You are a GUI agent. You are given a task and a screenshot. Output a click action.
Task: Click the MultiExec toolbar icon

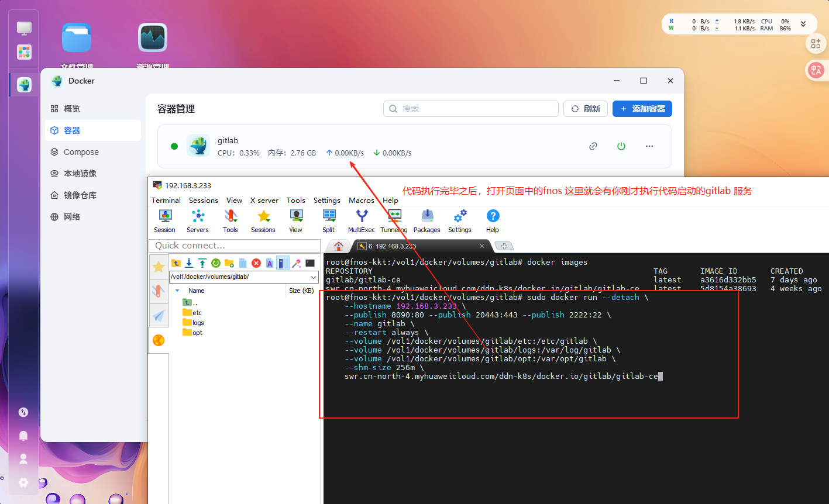tap(362, 221)
